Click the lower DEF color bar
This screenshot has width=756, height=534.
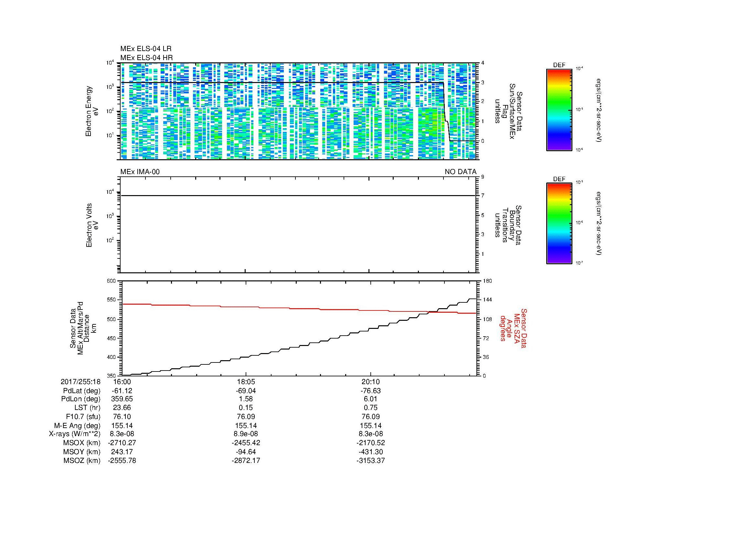pyautogui.click(x=559, y=224)
